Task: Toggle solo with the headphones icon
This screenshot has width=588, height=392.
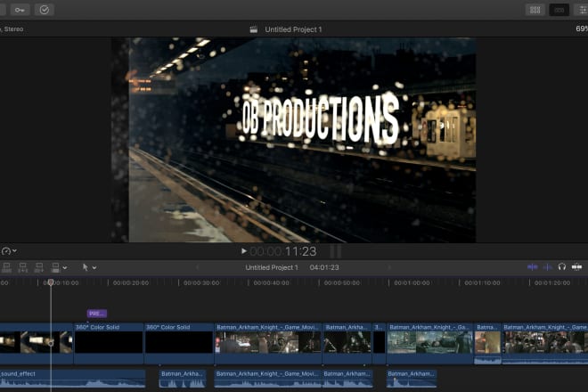Action: point(562,267)
